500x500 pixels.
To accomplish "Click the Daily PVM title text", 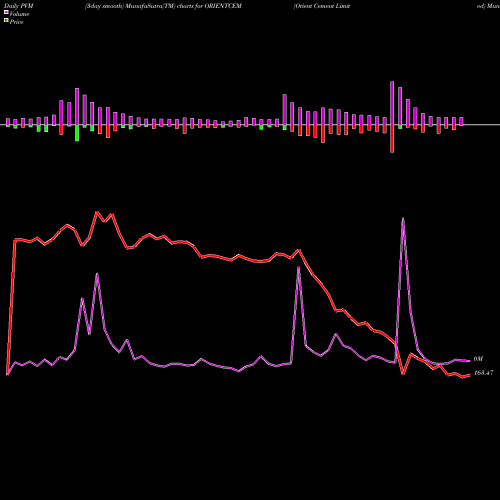I will [19, 6].
